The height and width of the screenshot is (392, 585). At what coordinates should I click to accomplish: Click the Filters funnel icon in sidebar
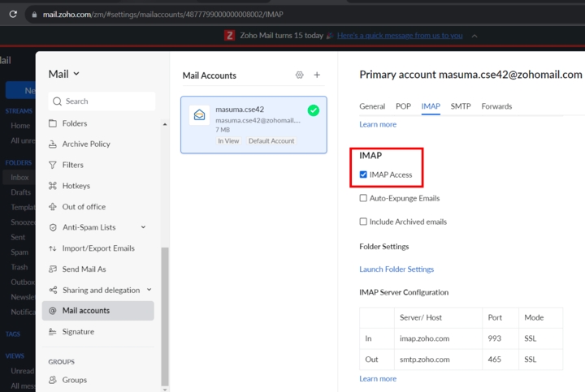pyautogui.click(x=53, y=165)
